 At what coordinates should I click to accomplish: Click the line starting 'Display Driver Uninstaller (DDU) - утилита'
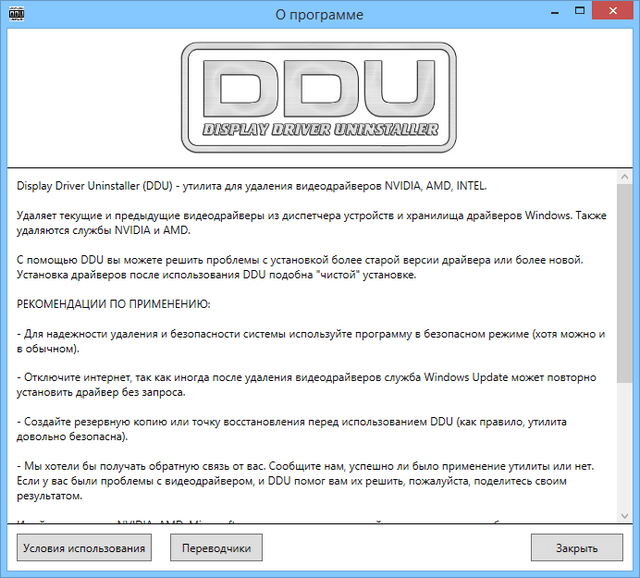[x=252, y=186]
